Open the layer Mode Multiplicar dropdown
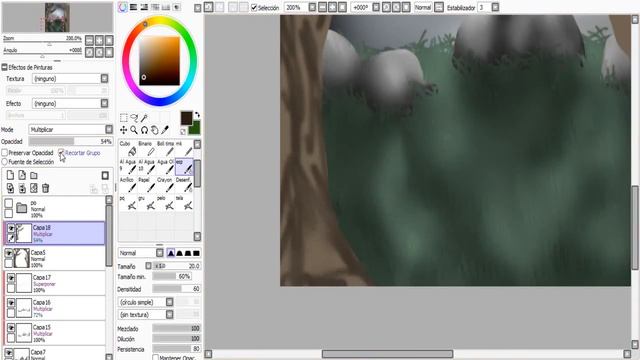 click(71, 129)
